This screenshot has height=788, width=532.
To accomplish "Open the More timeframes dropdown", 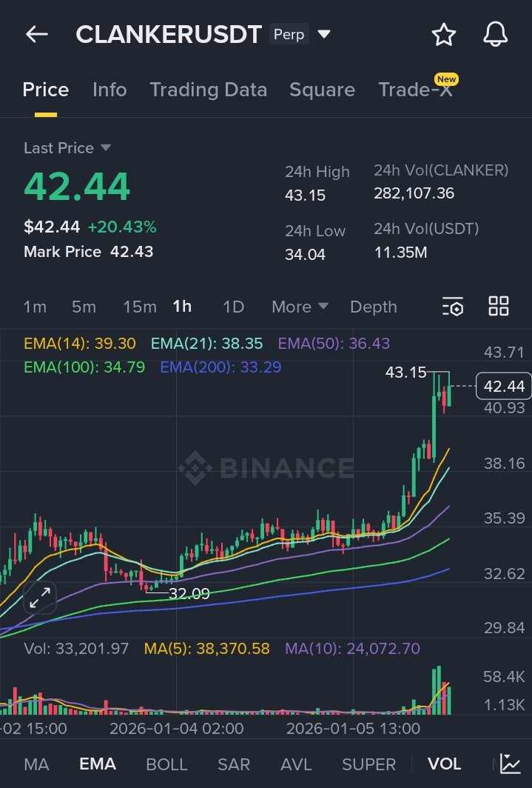I will click(300, 307).
